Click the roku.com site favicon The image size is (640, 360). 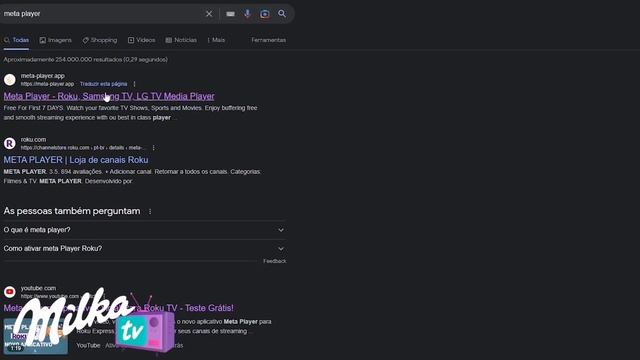[x=10, y=143]
